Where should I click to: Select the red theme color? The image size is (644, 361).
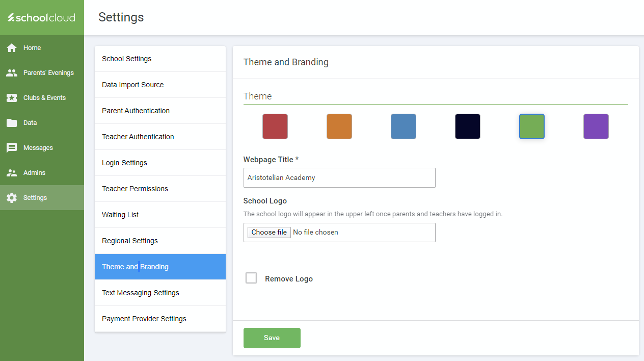[x=275, y=126]
